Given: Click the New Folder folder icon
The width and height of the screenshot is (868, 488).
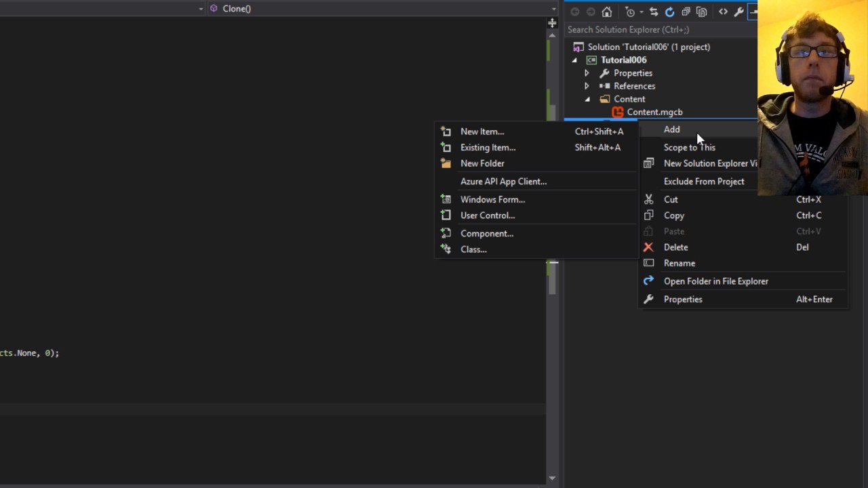Looking at the screenshot, I should pyautogui.click(x=446, y=163).
